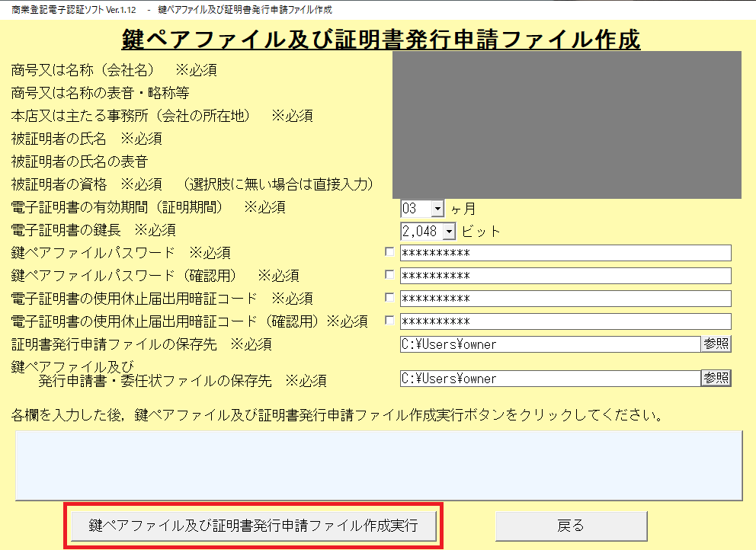756x550 pixels.
Task: Open the 鍵長 dropdown showing 2,048
Action: pos(448,231)
